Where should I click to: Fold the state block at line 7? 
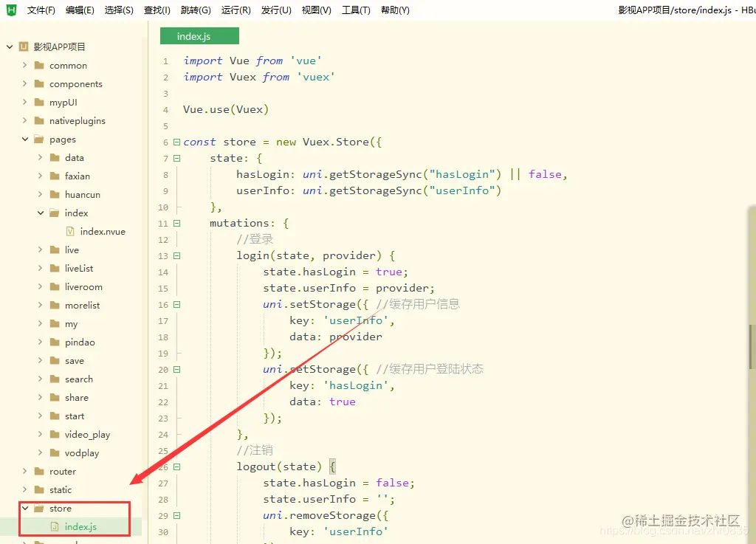[x=177, y=159]
